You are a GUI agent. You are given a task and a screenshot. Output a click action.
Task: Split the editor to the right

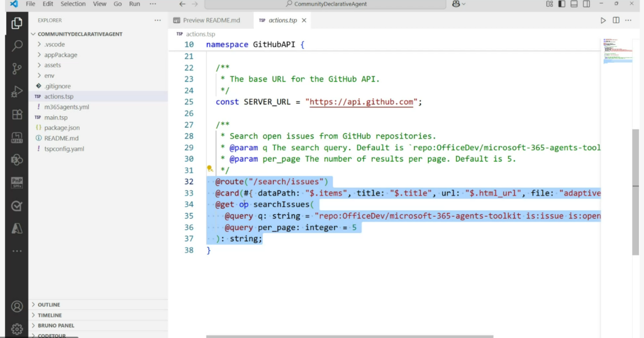point(616,20)
